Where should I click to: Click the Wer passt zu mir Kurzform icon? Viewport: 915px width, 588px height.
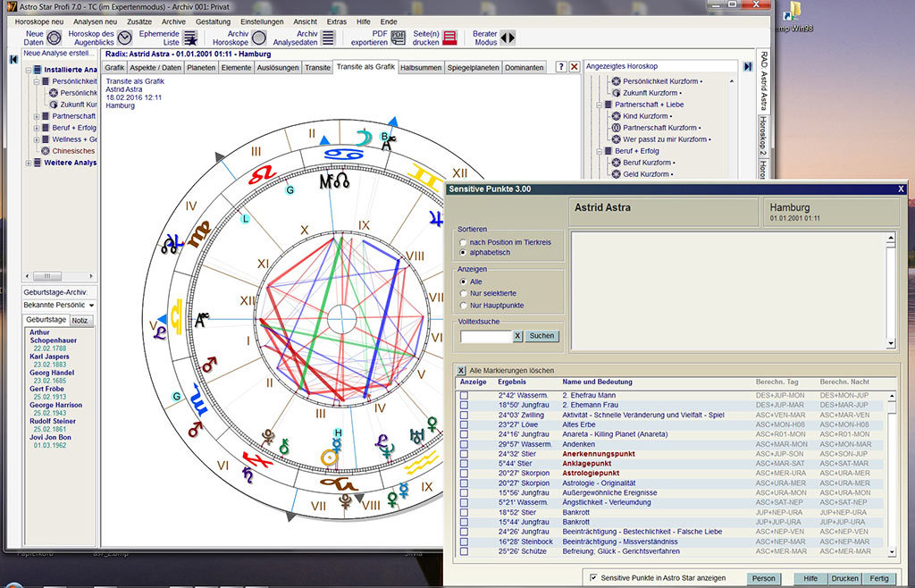pyautogui.click(x=616, y=139)
